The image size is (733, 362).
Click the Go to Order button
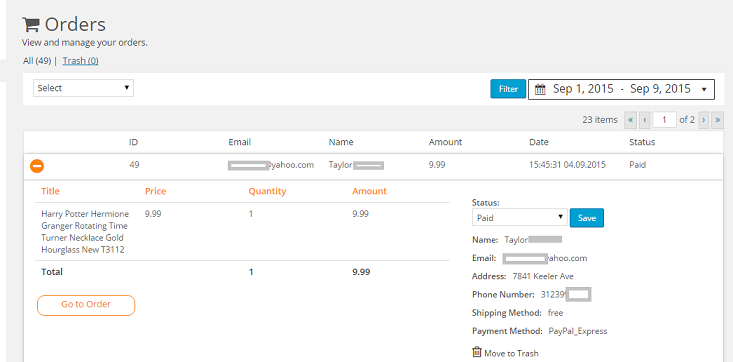86,305
